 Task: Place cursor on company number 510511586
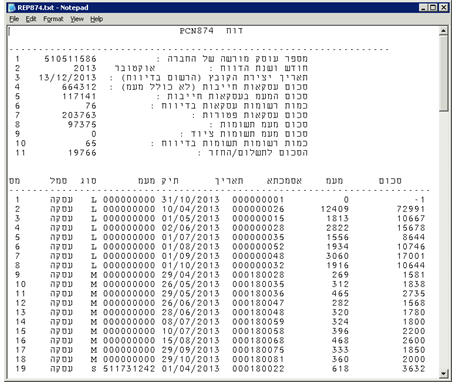(70, 59)
